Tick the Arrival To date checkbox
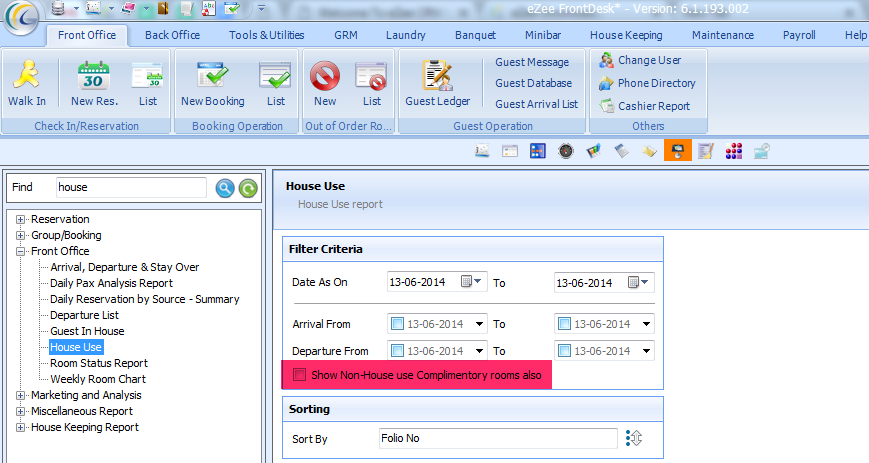 (564, 323)
